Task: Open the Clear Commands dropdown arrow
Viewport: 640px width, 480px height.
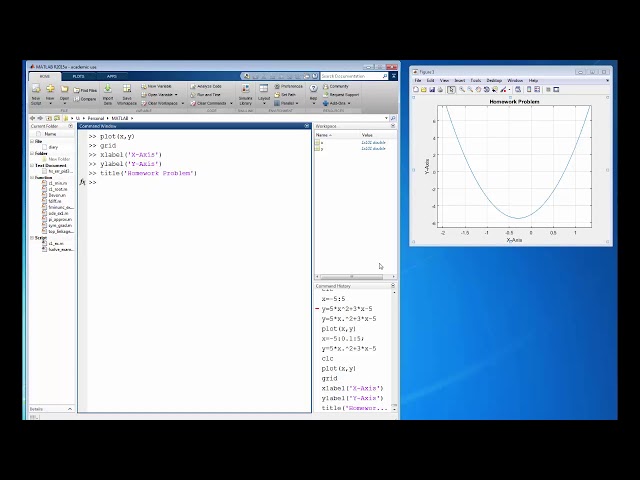Action: click(x=231, y=103)
